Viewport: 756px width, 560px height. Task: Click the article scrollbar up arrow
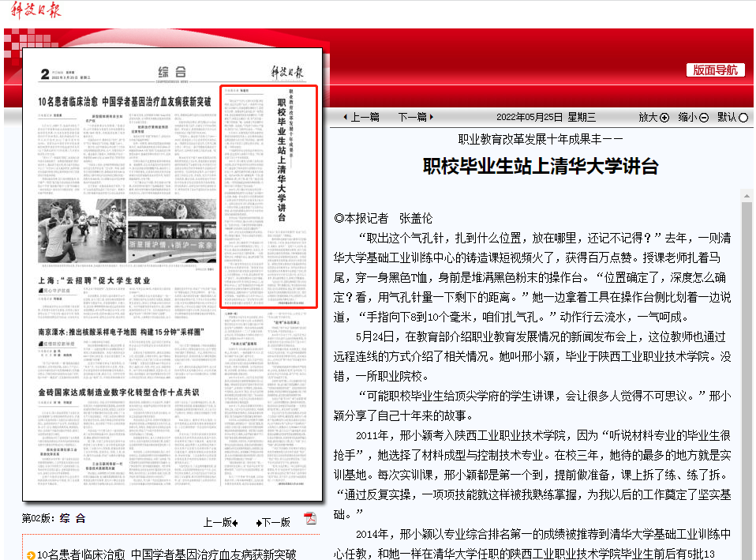[x=747, y=196]
